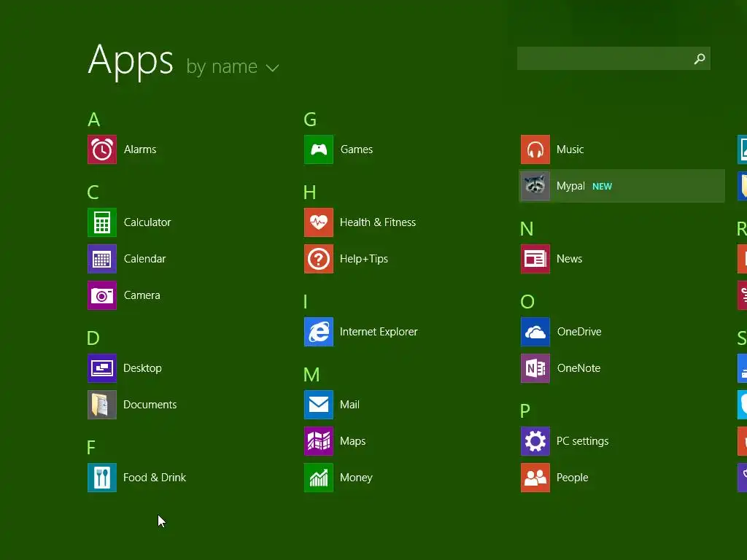Viewport: 747px width, 560px height.
Task: Click the 'Apps' page title
Action: click(x=131, y=62)
